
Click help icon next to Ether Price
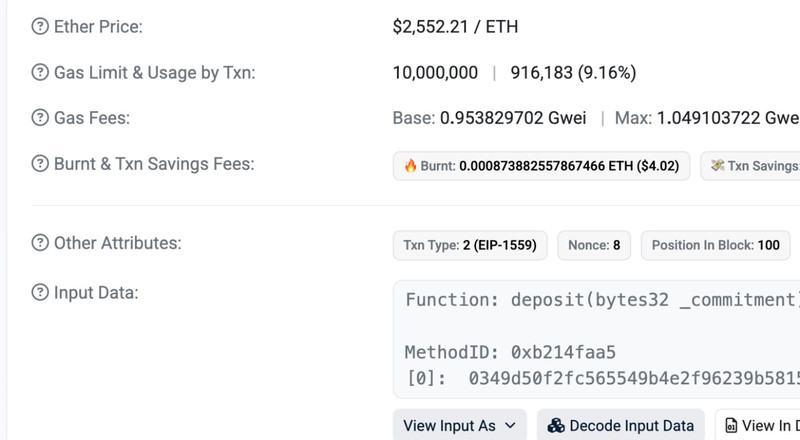pos(40,27)
